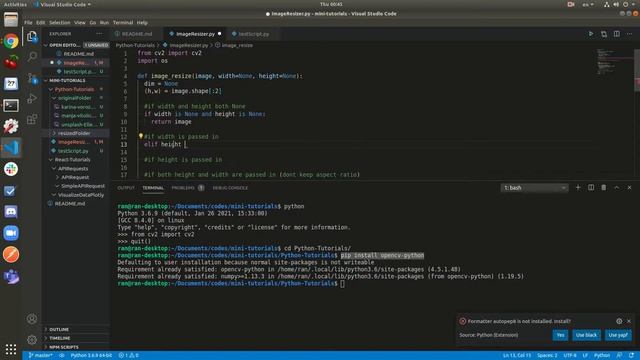Click Yes to install autopep8
The width and height of the screenshot is (640, 360).
560,335
